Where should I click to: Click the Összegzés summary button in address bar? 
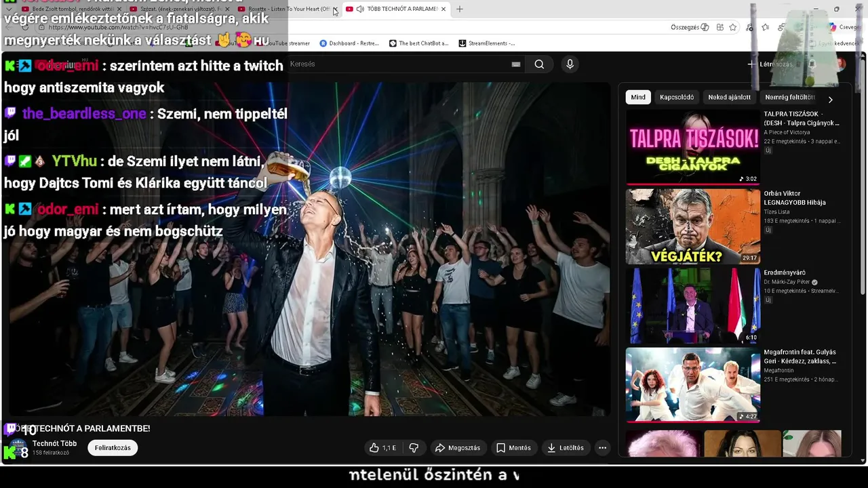pyautogui.click(x=690, y=27)
